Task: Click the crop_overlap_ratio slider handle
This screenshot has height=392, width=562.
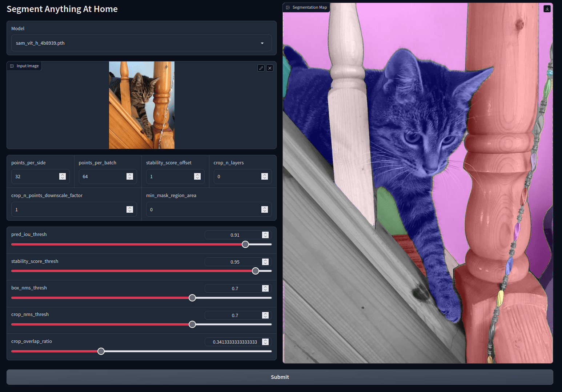Action: 101,351
